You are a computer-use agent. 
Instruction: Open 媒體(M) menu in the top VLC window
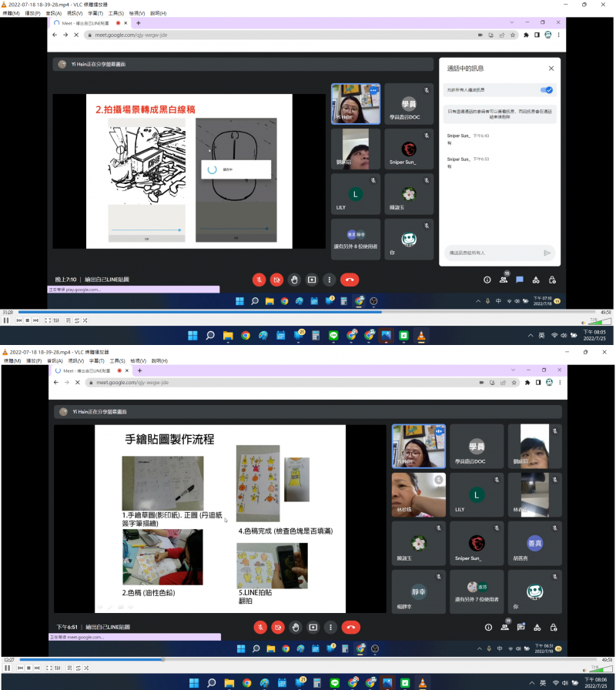click(11, 13)
